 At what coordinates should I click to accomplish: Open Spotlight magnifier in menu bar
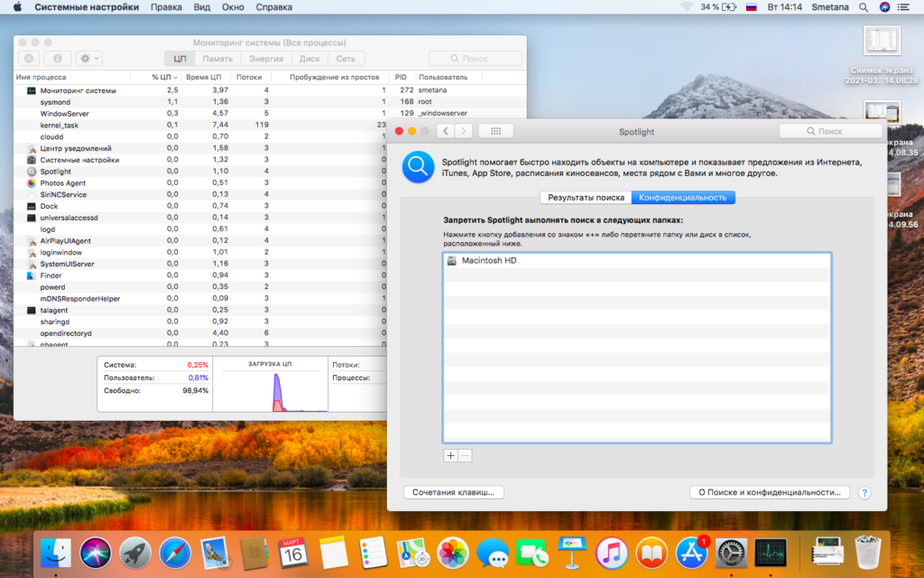pyautogui.click(x=864, y=7)
